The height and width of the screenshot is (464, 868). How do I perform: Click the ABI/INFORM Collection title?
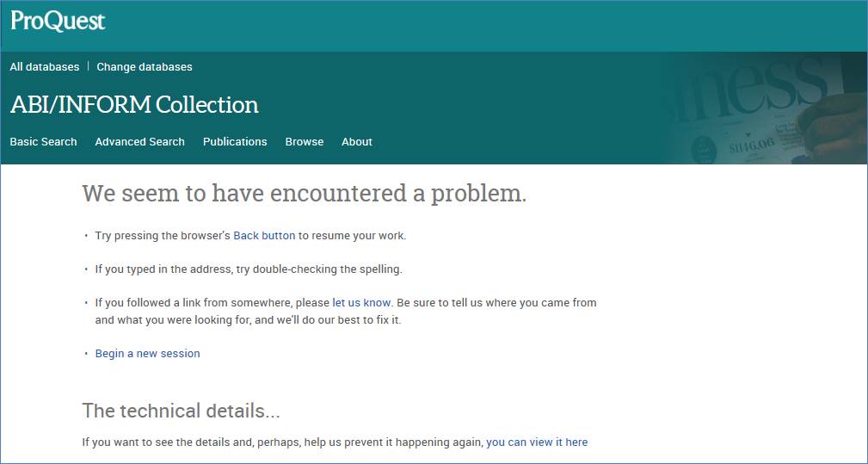tap(134, 105)
